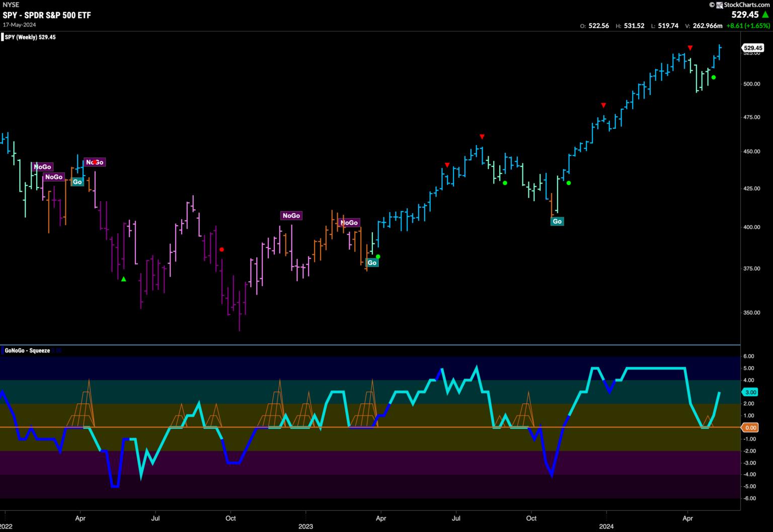This screenshot has height=532, width=773.
Task: Select the SPY (Weekly) 529.45 legend label
Action: tap(30, 37)
